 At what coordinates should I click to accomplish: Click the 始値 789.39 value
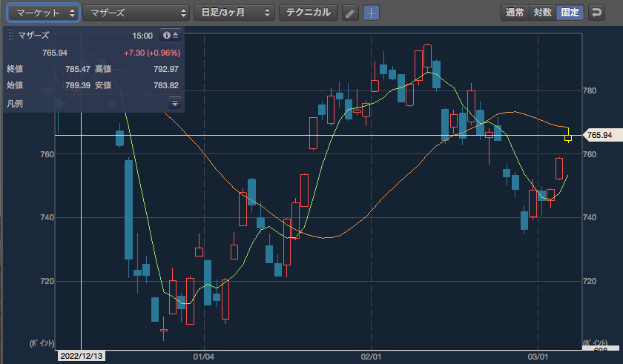click(x=77, y=85)
